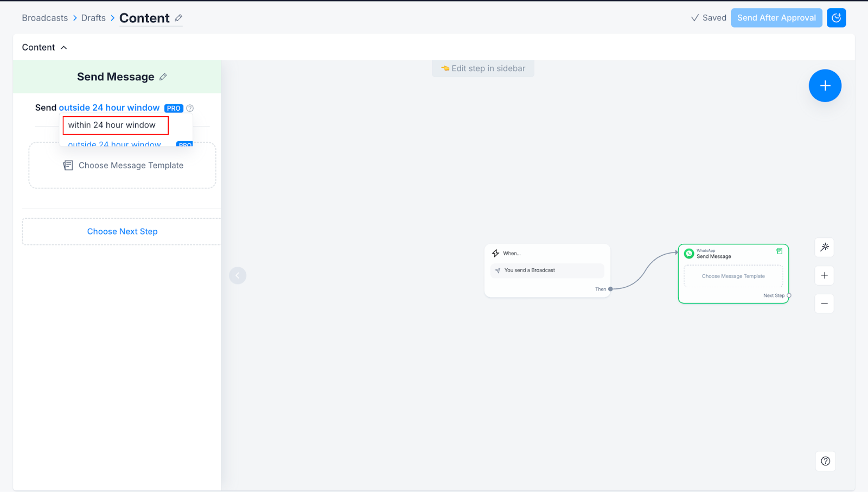Viewport: 868px width, 492px height.
Task: Click the pencil icon next to Content title
Action: 178,18
